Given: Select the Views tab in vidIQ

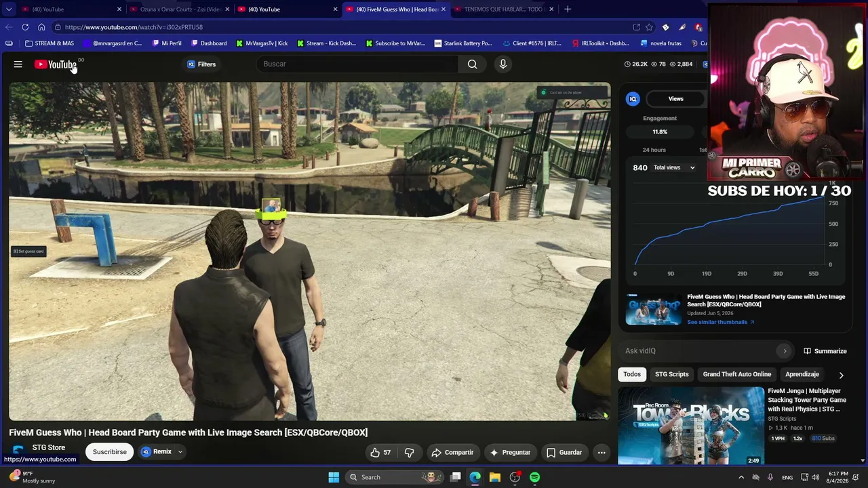Looking at the screenshot, I should [x=676, y=99].
